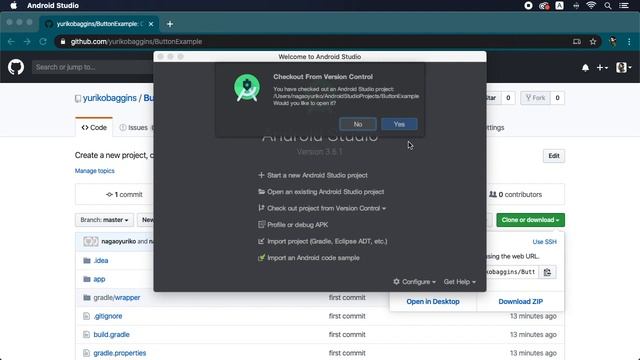Click GitHub search or jump to field

click(94, 67)
